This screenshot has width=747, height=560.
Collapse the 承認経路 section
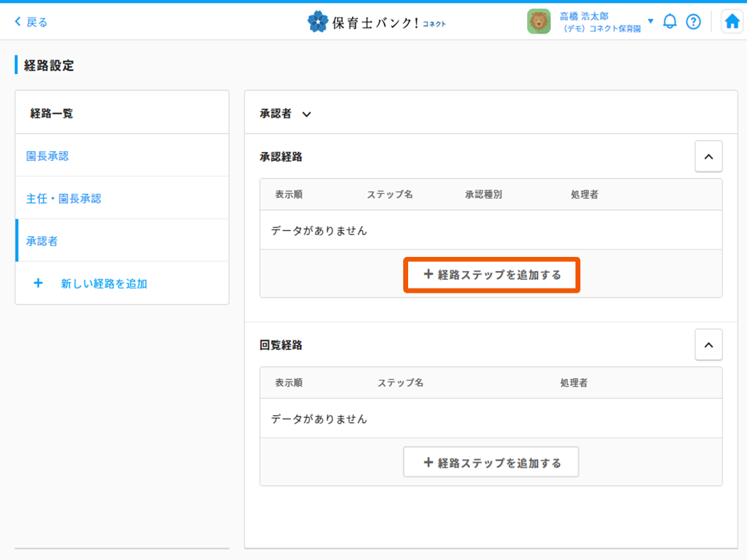(708, 157)
